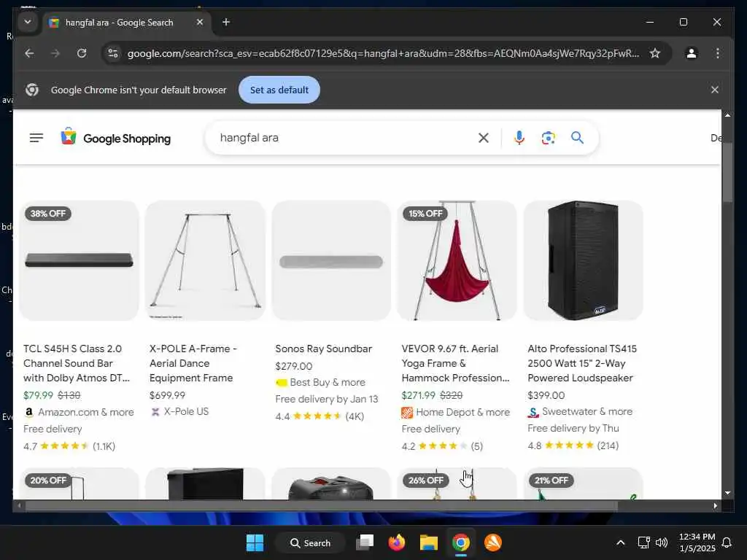Click the $399.00 Alto price
This screenshot has width=747, height=560.
tap(546, 395)
